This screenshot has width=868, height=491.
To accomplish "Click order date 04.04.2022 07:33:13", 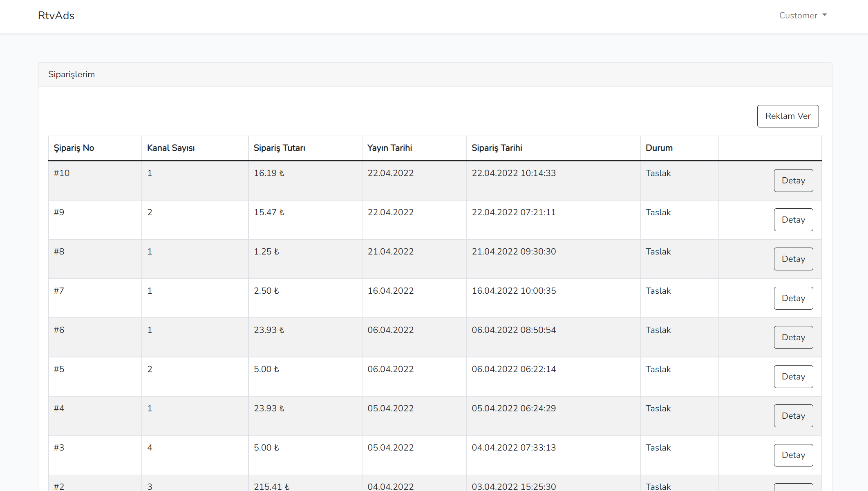I will 514,448.
